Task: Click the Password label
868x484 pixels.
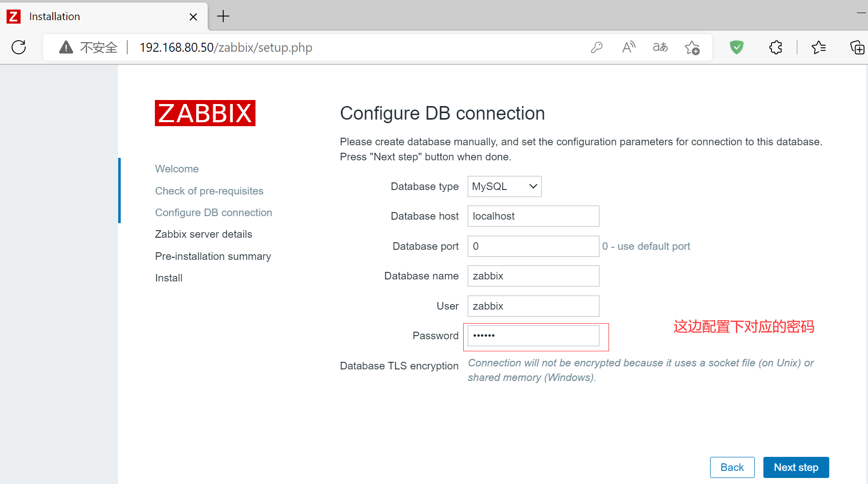Action: pyautogui.click(x=436, y=336)
